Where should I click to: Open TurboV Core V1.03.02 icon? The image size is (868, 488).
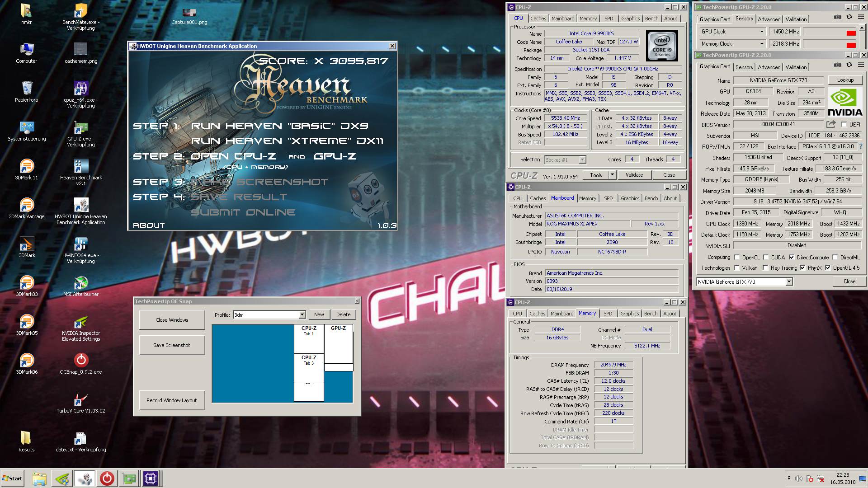81,403
